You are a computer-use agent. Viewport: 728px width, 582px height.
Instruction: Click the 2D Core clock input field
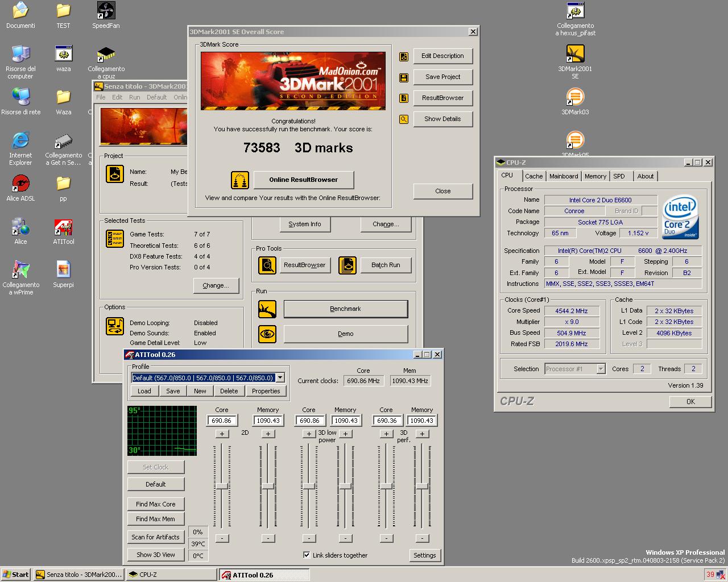tap(222, 421)
